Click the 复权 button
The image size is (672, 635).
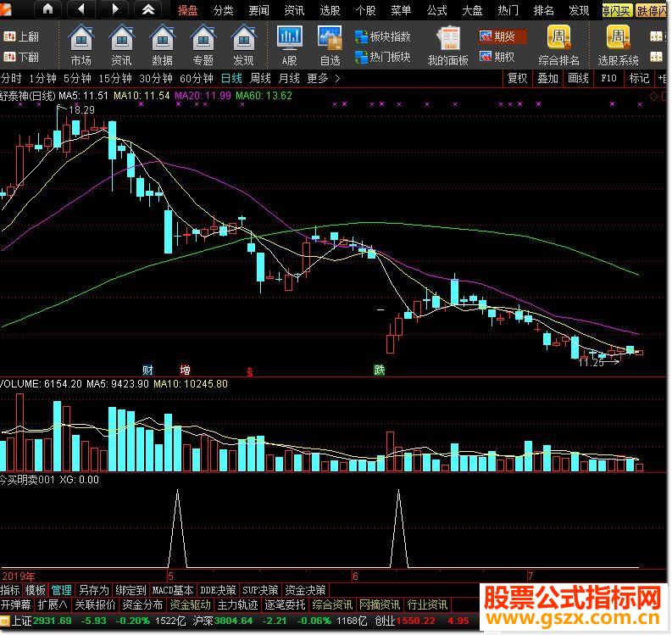pyautogui.click(x=517, y=79)
